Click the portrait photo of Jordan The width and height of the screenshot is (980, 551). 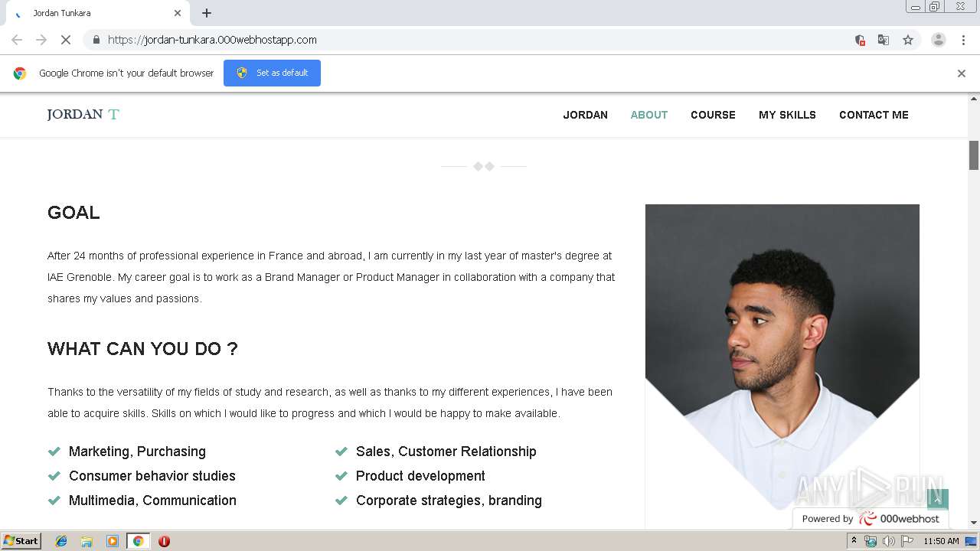click(x=782, y=357)
